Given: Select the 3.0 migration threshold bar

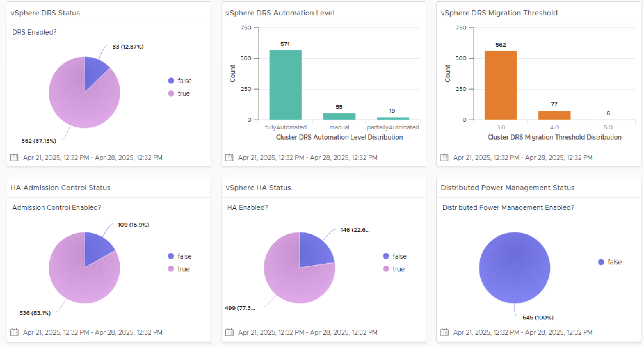Looking at the screenshot, I should pyautogui.click(x=501, y=85).
